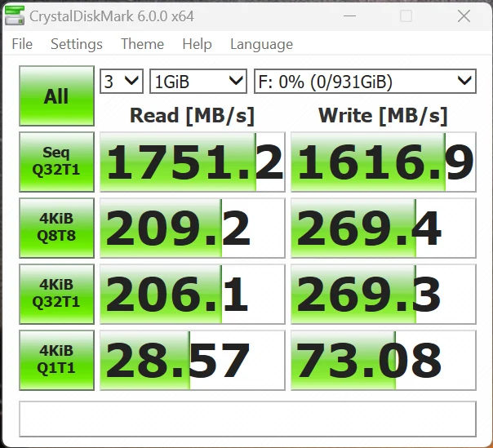Screen dimensions: 493x448
Task: Run all benchmarks with All button
Action: coord(56,96)
